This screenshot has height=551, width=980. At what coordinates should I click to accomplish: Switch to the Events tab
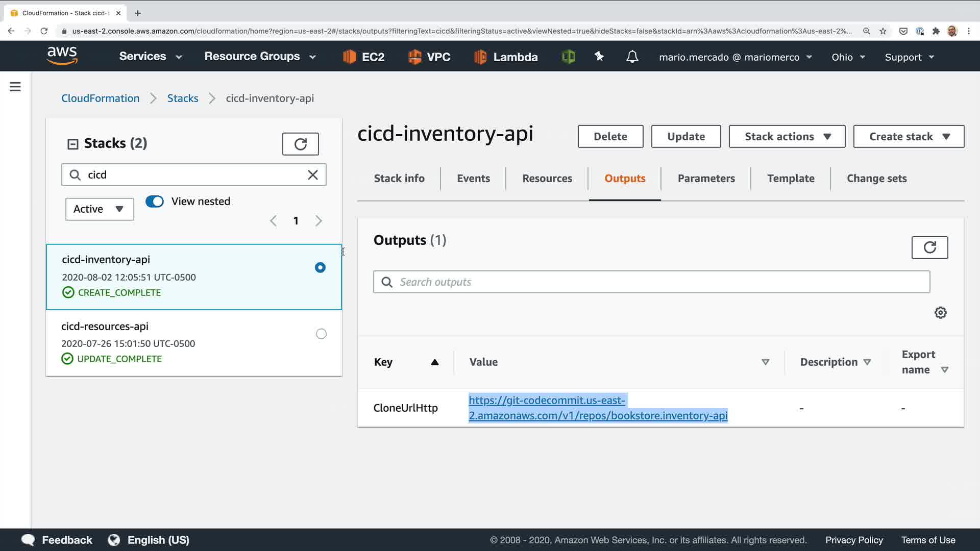pyautogui.click(x=473, y=179)
